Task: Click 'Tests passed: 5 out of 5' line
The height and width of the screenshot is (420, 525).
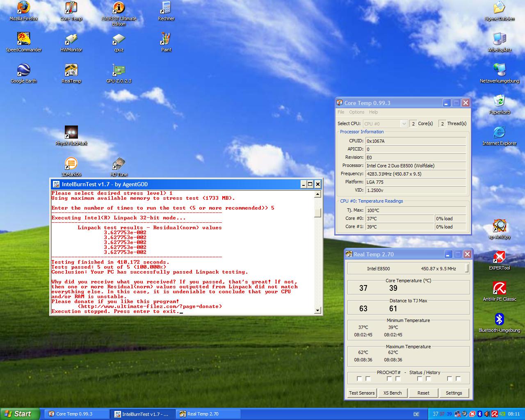Action: click(109, 267)
